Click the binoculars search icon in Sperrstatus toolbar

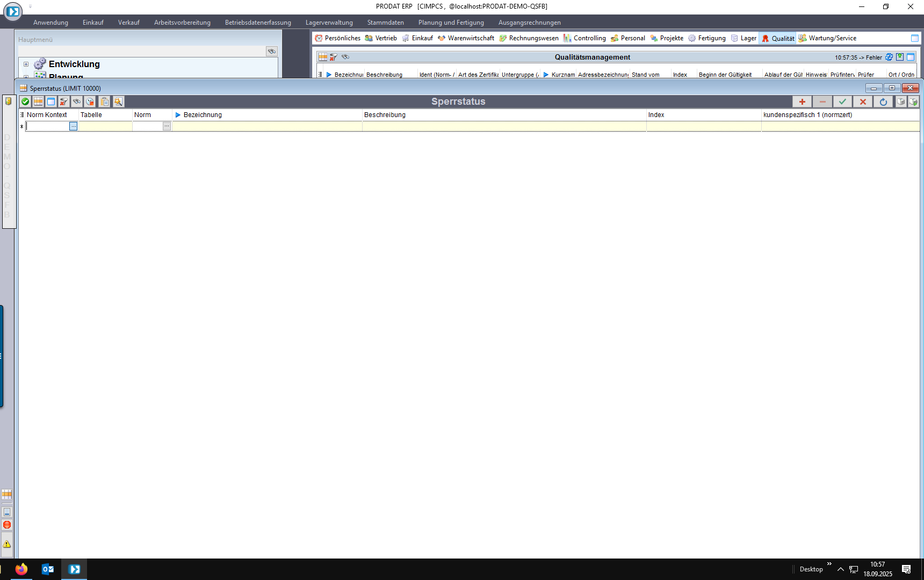(77, 102)
